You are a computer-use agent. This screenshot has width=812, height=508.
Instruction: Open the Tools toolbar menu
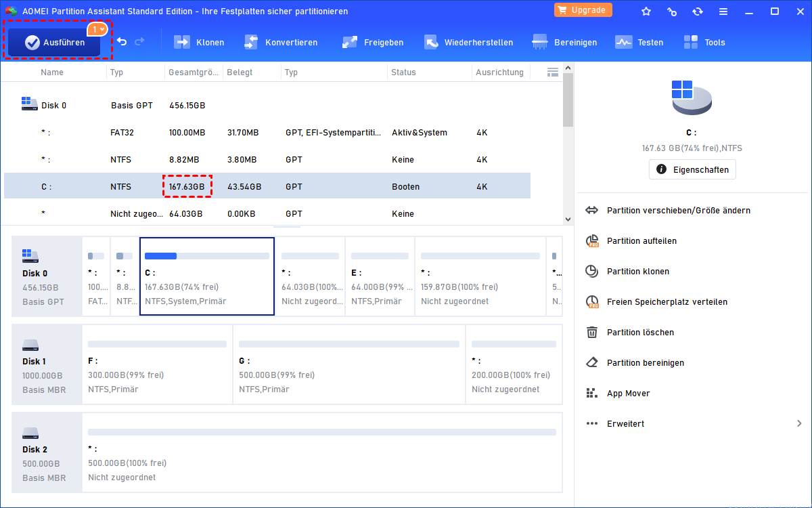(x=704, y=42)
